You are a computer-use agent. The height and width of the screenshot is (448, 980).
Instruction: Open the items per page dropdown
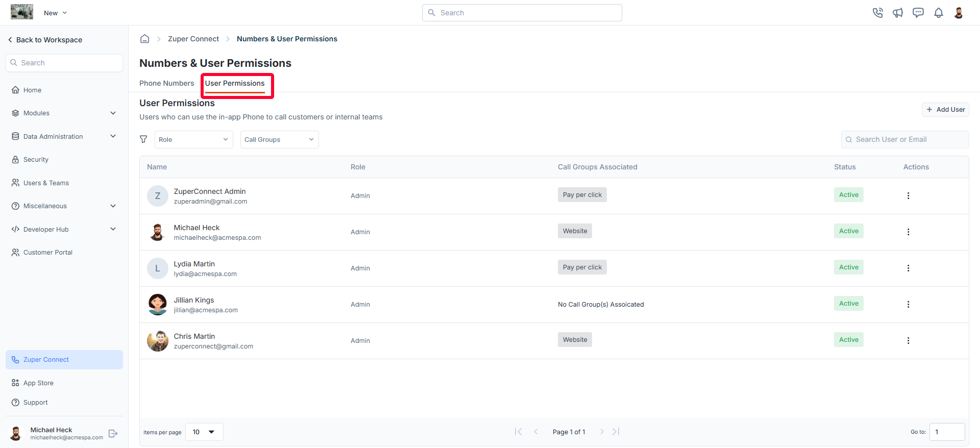coord(204,432)
